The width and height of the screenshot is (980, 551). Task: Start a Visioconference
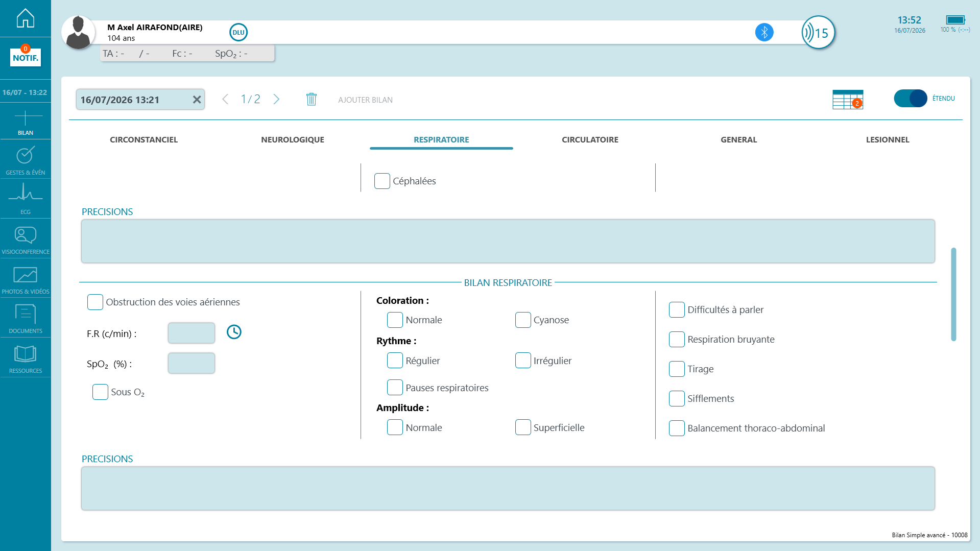click(x=26, y=239)
